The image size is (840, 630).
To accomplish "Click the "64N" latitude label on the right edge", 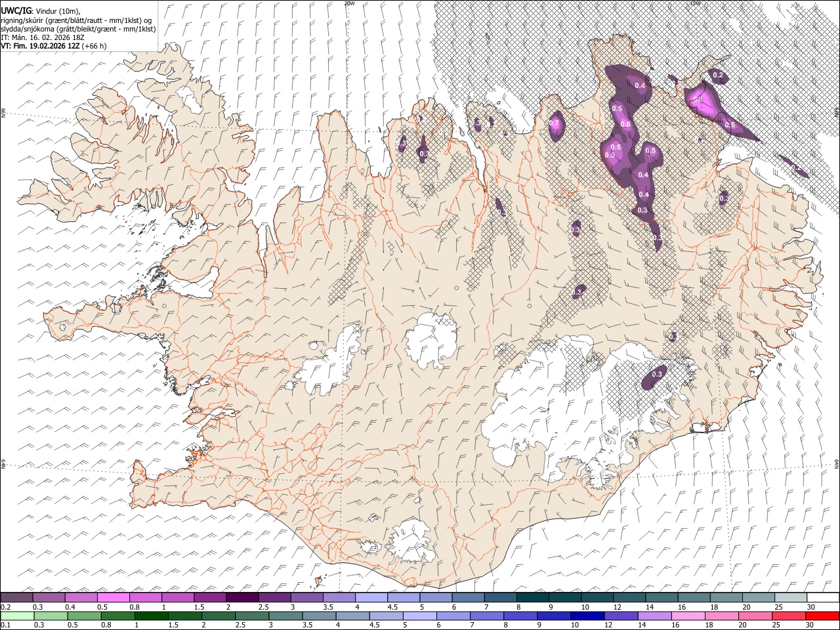I will tap(837, 463).
